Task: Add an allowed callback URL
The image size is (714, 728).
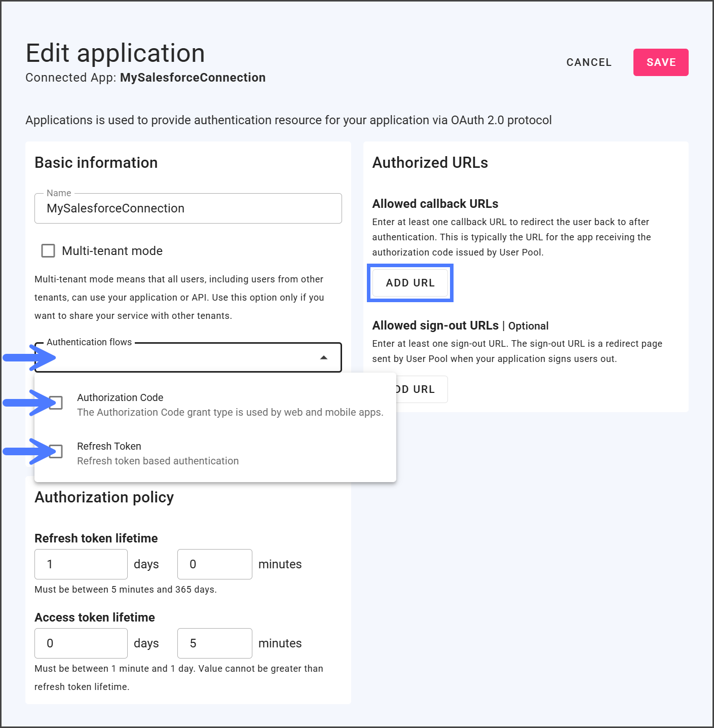Action: [410, 283]
